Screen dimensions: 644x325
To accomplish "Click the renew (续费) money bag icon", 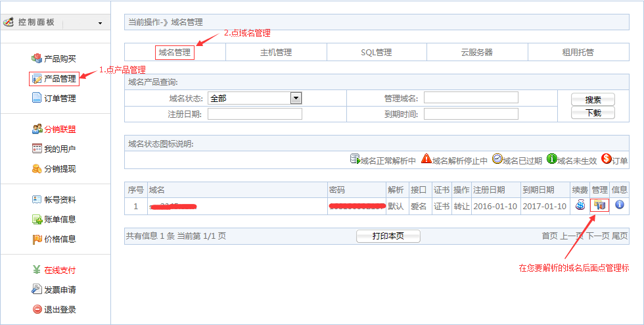I will [x=580, y=205].
